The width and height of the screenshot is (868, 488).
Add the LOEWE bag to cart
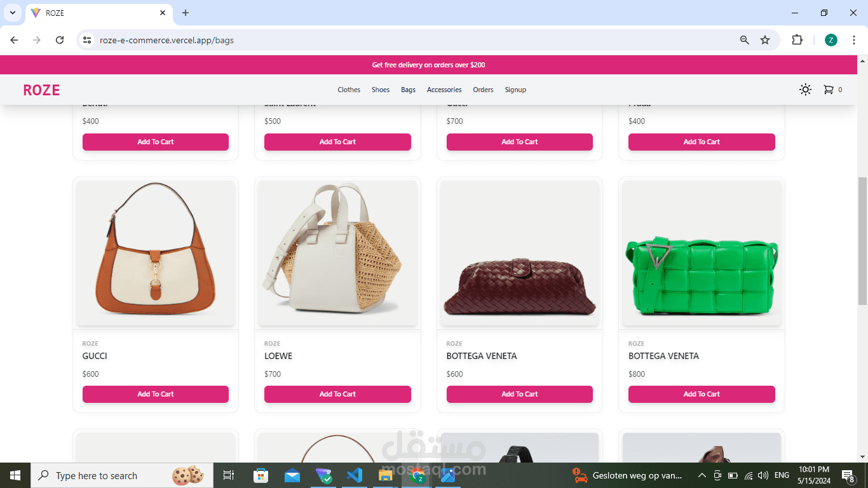tap(337, 394)
